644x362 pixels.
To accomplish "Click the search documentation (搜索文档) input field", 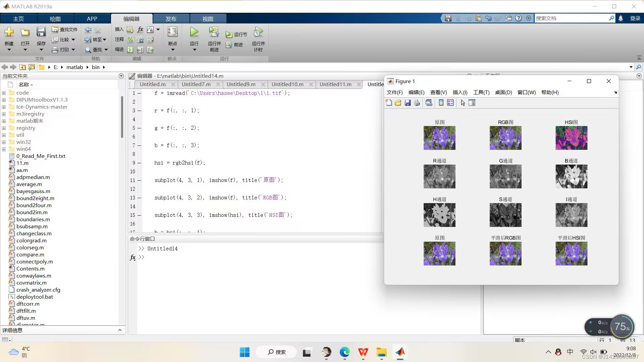I will tap(571, 18).
